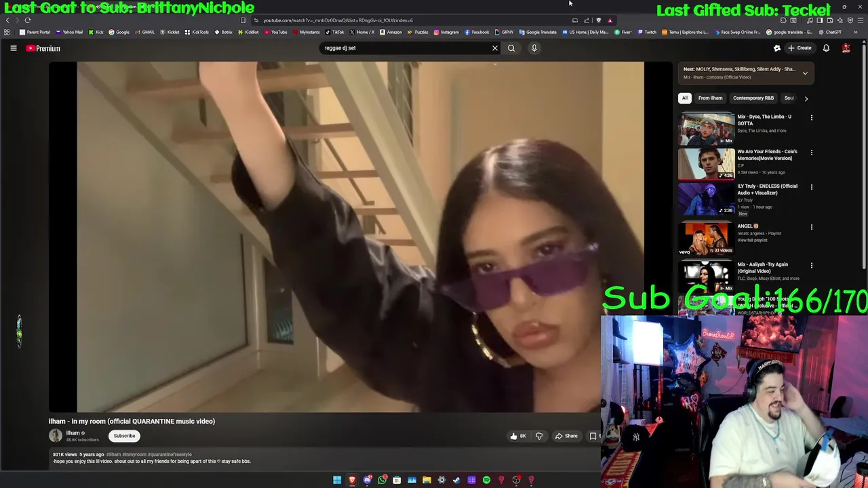This screenshot has height=488, width=868.
Task: Open options for the ANGEL playlist
Action: point(811,227)
